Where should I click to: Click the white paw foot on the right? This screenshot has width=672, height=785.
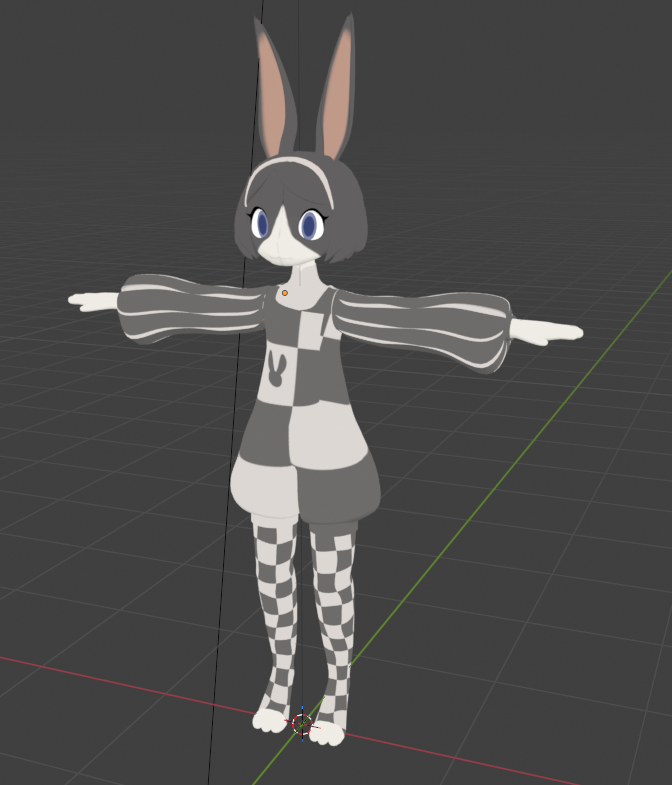pyautogui.click(x=328, y=733)
